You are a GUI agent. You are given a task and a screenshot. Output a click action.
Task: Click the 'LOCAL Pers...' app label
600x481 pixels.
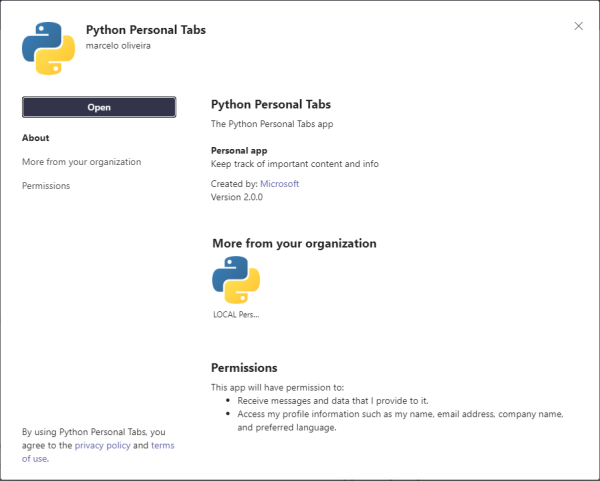tap(236, 315)
